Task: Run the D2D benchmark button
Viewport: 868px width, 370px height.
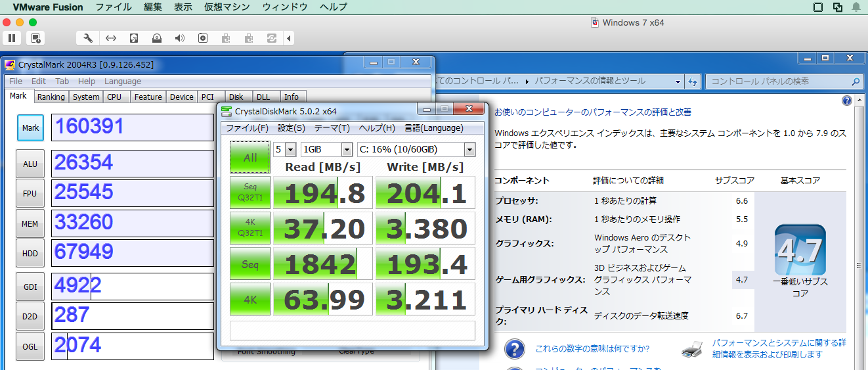Action: [x=30, y=316]
